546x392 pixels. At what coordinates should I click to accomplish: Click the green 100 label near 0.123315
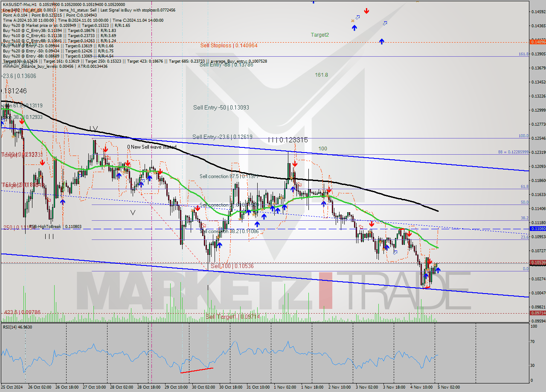point(322,149)
